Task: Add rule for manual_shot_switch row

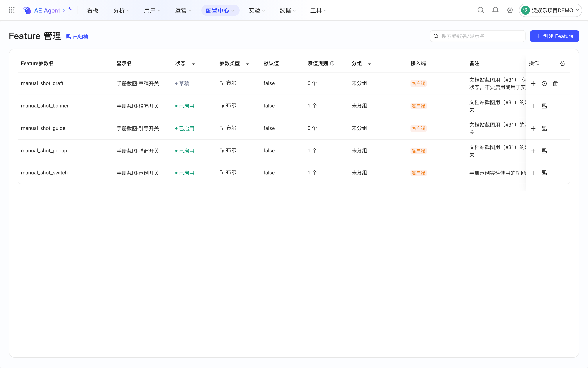Action: [533, 173]
